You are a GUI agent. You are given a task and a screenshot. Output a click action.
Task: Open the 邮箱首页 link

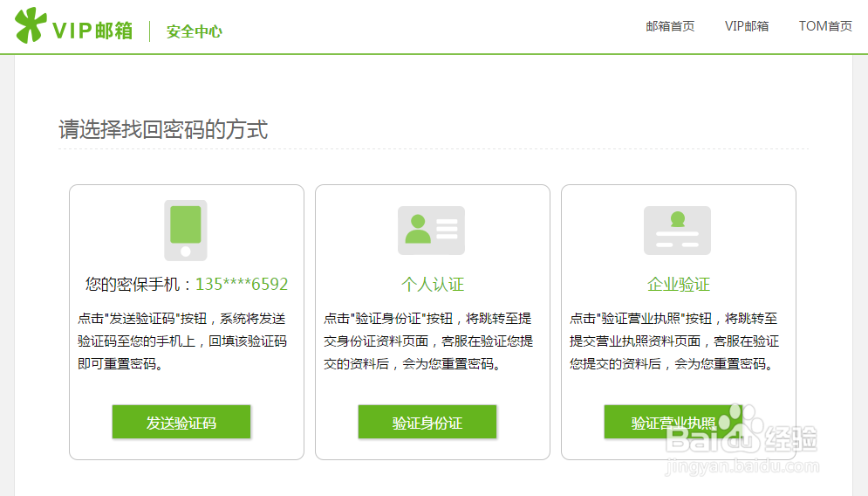pos(670,26)
